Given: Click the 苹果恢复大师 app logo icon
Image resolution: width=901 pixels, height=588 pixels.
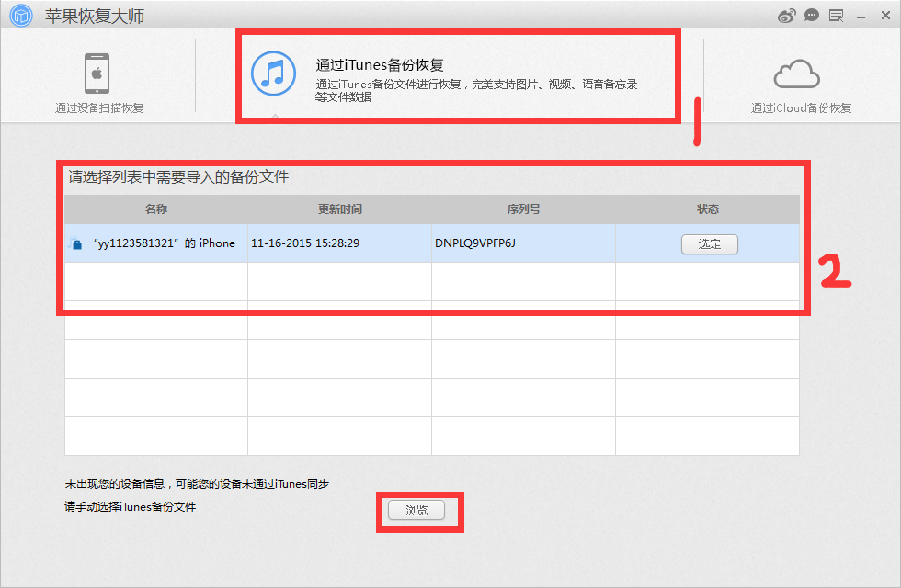Looking at the screenshot, I should pyautogui.click(x=21, y=16).
